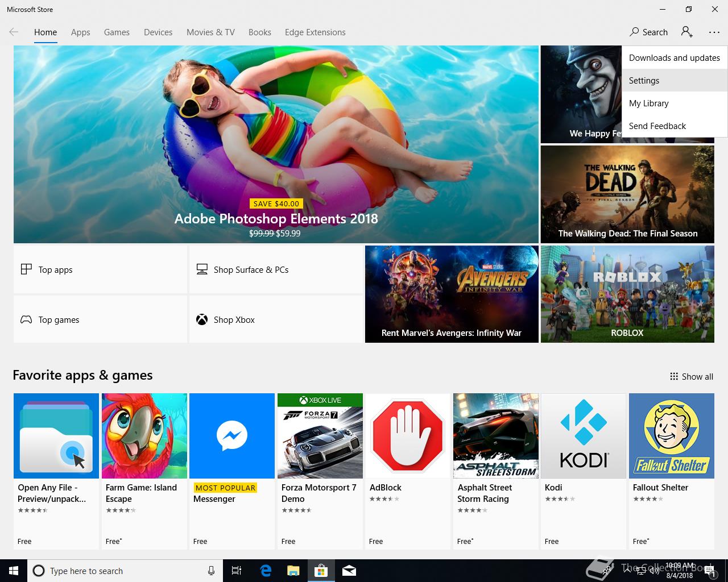Click the taskbar microphone icon
Image resolution: width=728 pixels, height=582 pixels.
pyautogui.click(x=211, y=571)
